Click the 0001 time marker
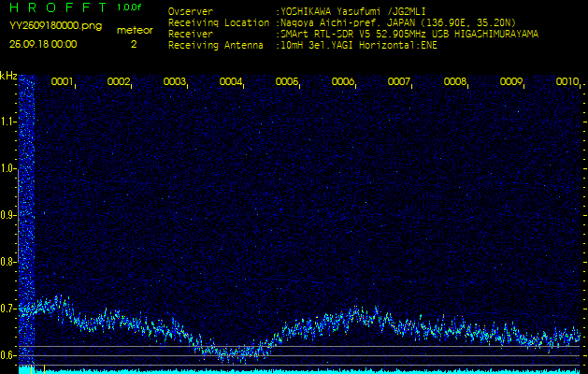The height and width of the screenshot is (374, 588). 63,82
